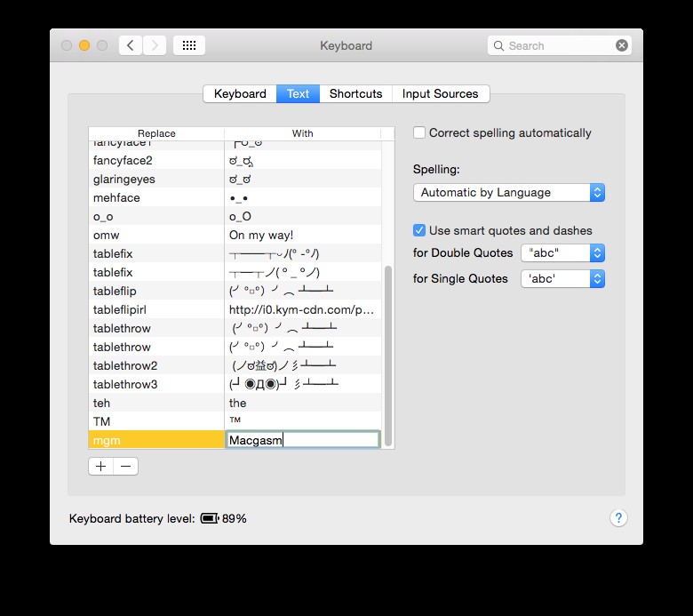
Task: Click the keyboard battery level icon
Action: pyautogui.click(x=210, y=518)
